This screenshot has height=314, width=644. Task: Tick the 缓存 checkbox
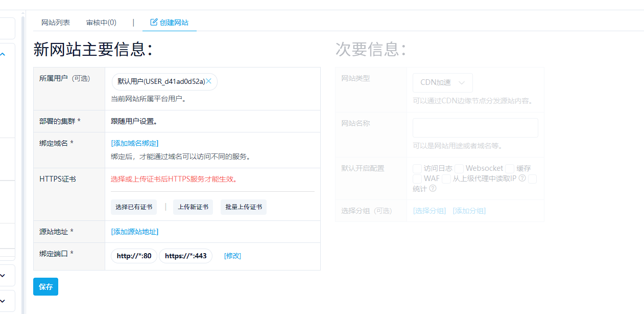[x=510, y=168]
